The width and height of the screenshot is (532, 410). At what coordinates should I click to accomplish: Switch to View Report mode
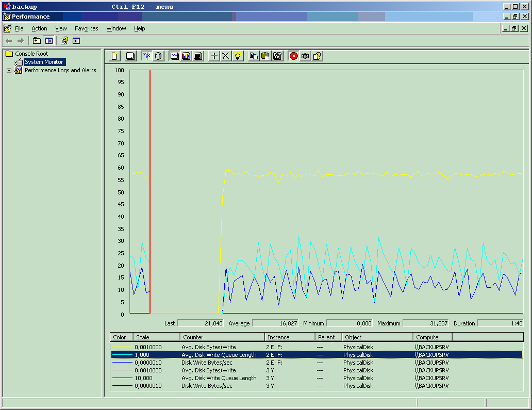point(197,56)
